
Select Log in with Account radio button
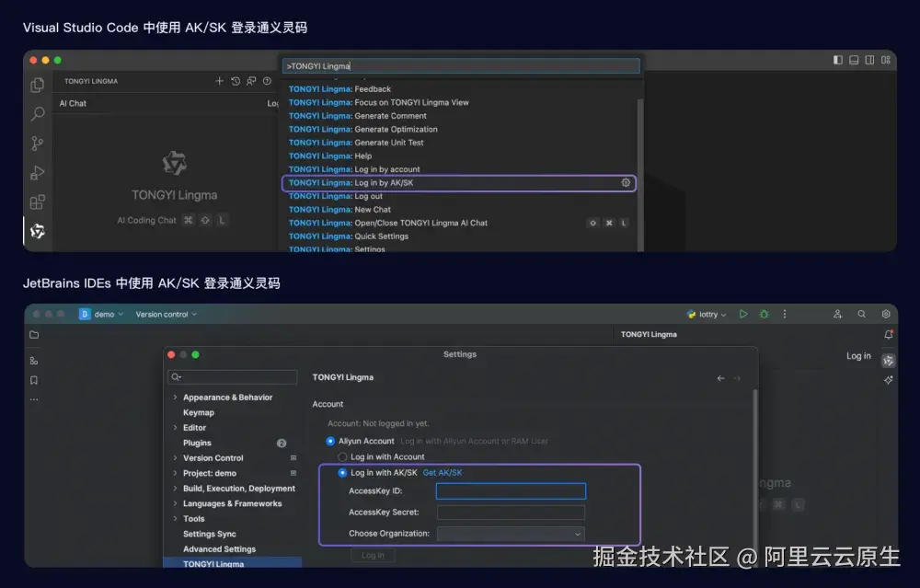click(342, 456)
